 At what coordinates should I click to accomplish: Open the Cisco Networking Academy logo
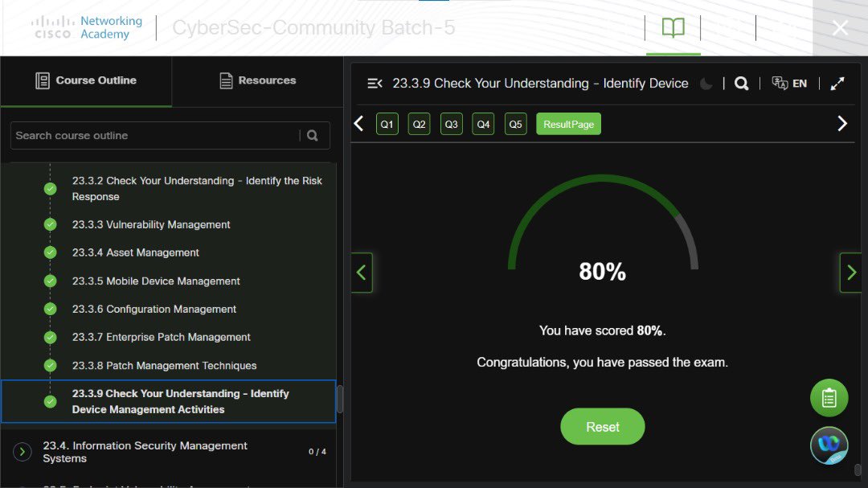tap(87, 27)
